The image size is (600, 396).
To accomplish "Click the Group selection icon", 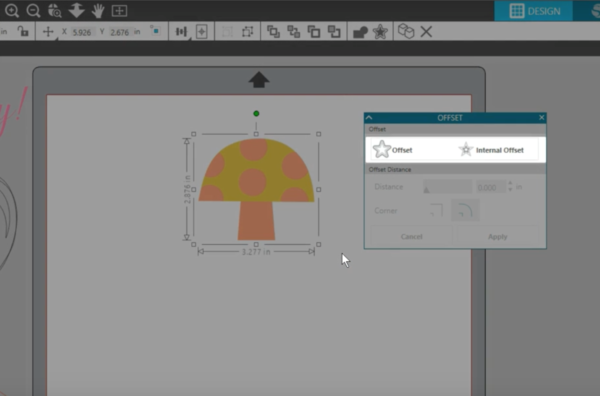I will coord(227,32).
